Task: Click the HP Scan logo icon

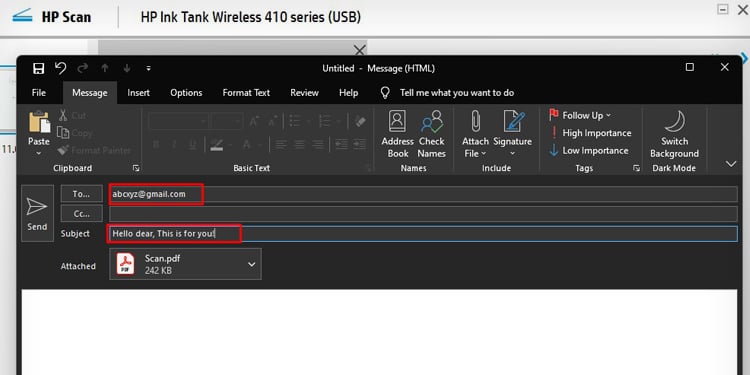Action: point(22,16)
